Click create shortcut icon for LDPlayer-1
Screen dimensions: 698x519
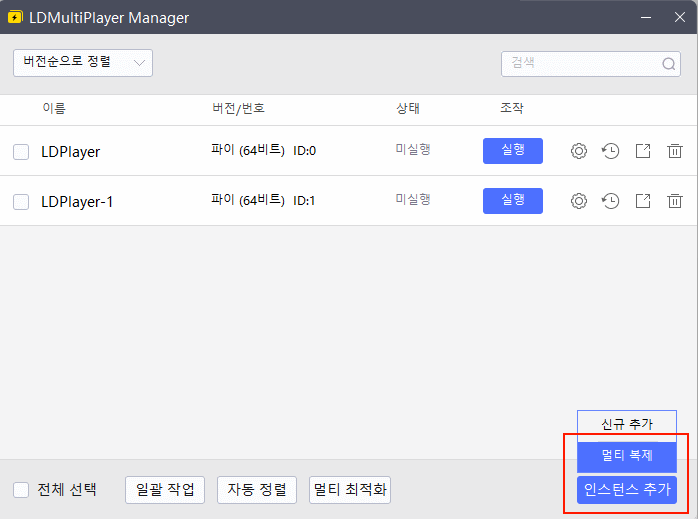point(643,201)
